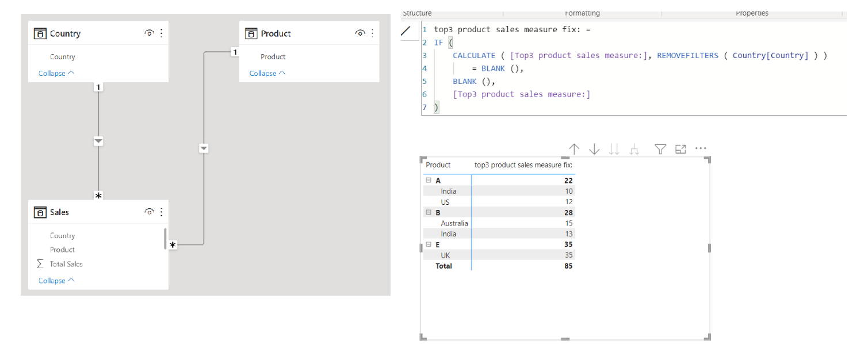868x344 pixels.
Task: Select the Product field in Product table
Action: pyautogui.click(x=273, y=56)
